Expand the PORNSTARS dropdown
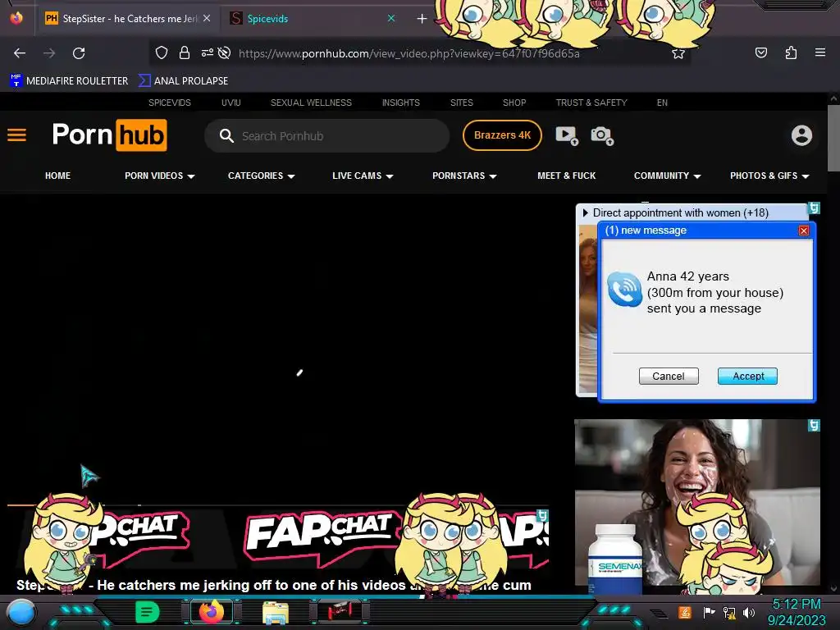 point(464,176)
